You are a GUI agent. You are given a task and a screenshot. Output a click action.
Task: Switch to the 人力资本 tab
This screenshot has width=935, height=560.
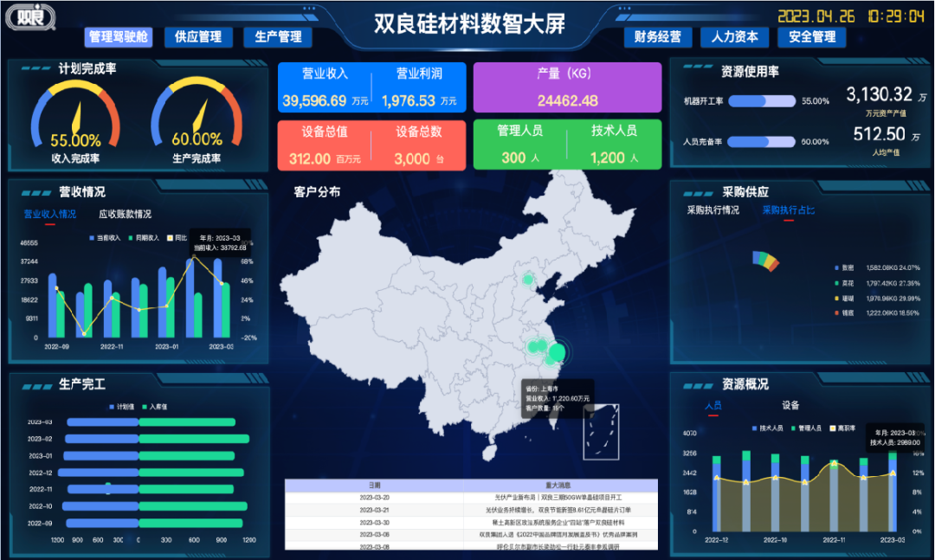pyautogui.click(x=735, y=37)
